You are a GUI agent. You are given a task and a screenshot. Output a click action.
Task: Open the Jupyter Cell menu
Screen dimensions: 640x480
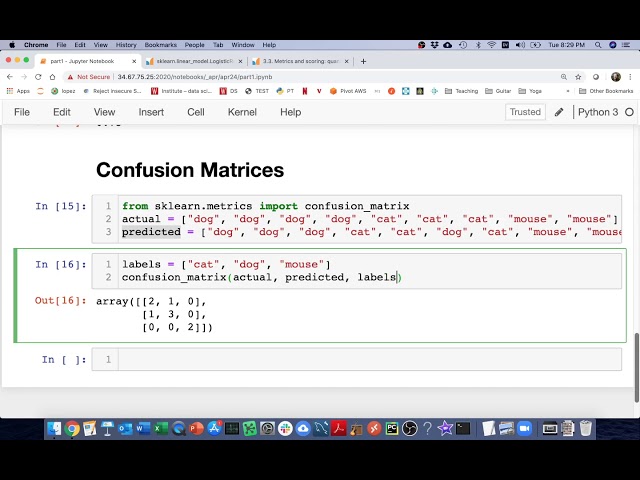[x=196, y=112]
